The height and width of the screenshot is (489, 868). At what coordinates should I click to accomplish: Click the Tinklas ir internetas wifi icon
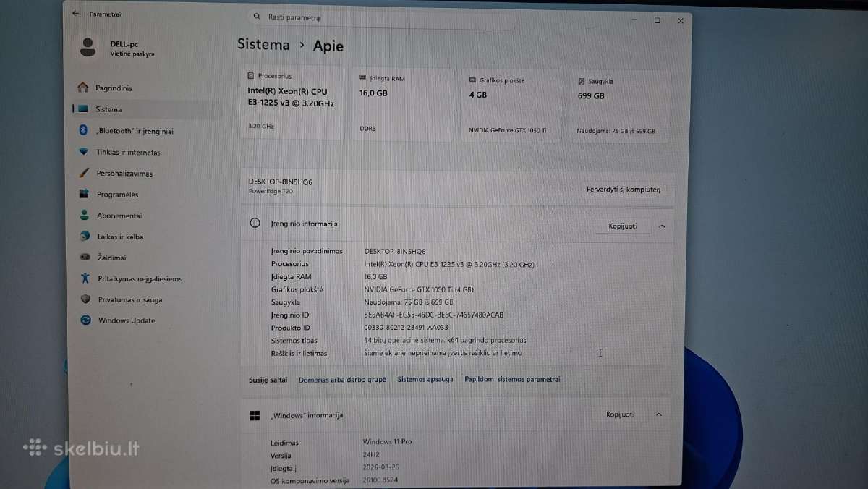(84, 152)
